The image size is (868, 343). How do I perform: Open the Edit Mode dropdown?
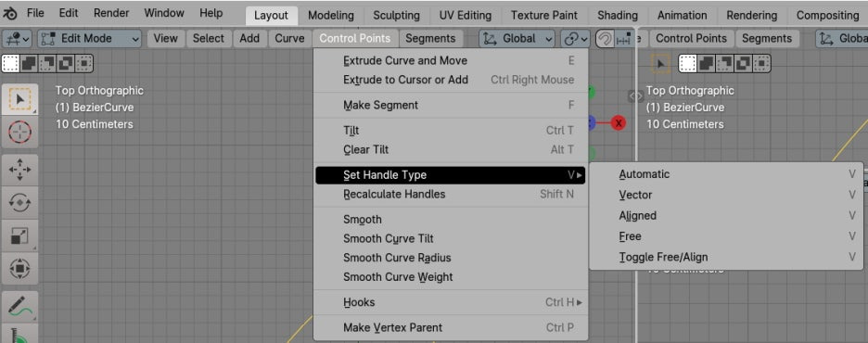pos(90,39)
